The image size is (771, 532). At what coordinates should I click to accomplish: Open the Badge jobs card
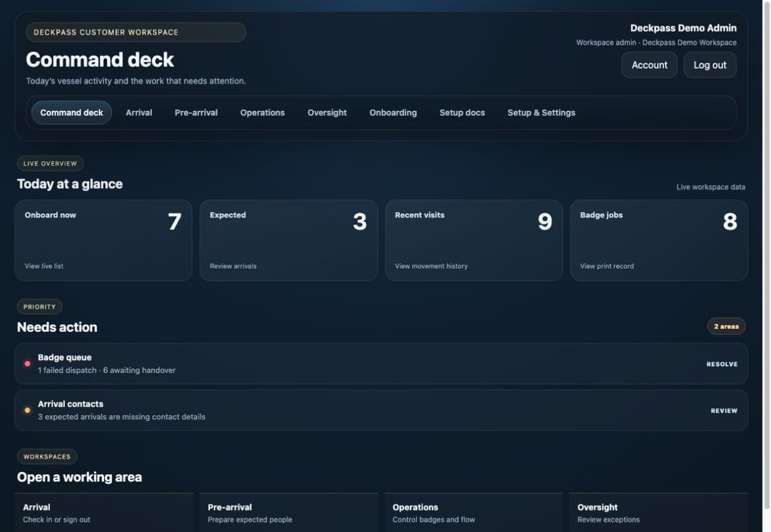pos(659,240)
